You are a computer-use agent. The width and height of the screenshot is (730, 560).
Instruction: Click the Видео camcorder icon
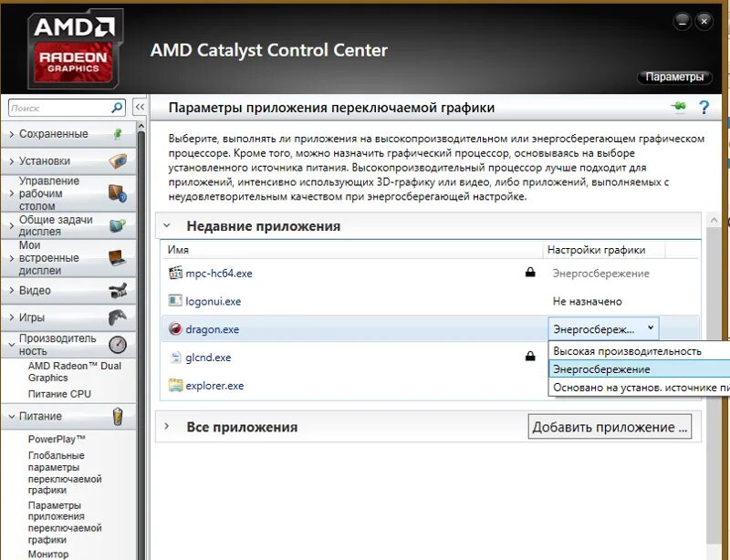pos(118,290)
